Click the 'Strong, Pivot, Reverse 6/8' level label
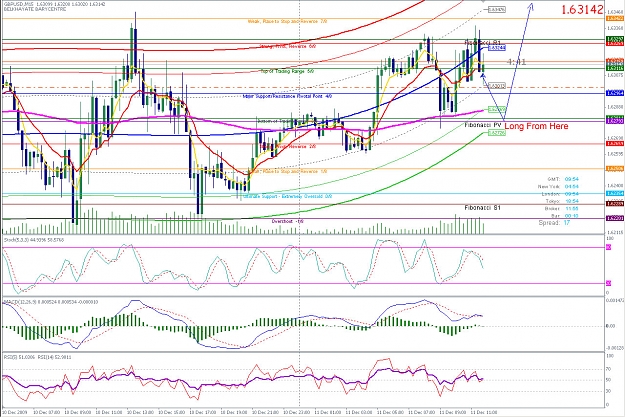The height and width of the screenshot is (417, 625). [x=288, y=46]
